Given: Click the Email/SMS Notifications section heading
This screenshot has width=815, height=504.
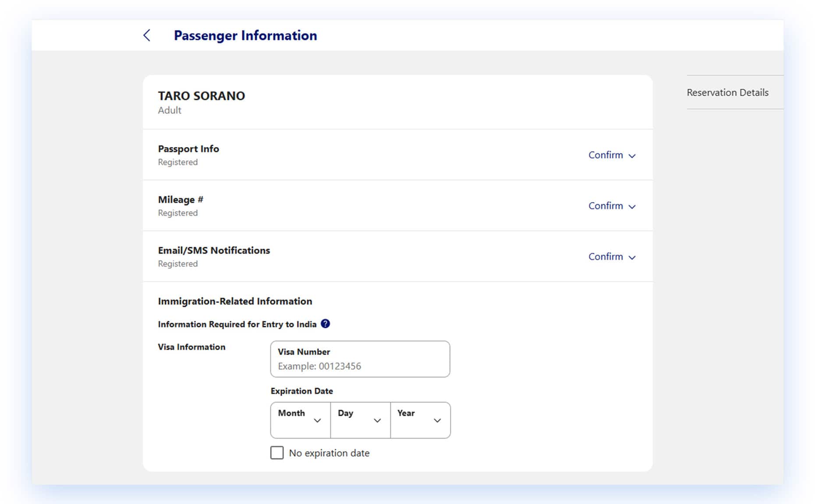Looking at the screenshot, I should coord(214,251).
